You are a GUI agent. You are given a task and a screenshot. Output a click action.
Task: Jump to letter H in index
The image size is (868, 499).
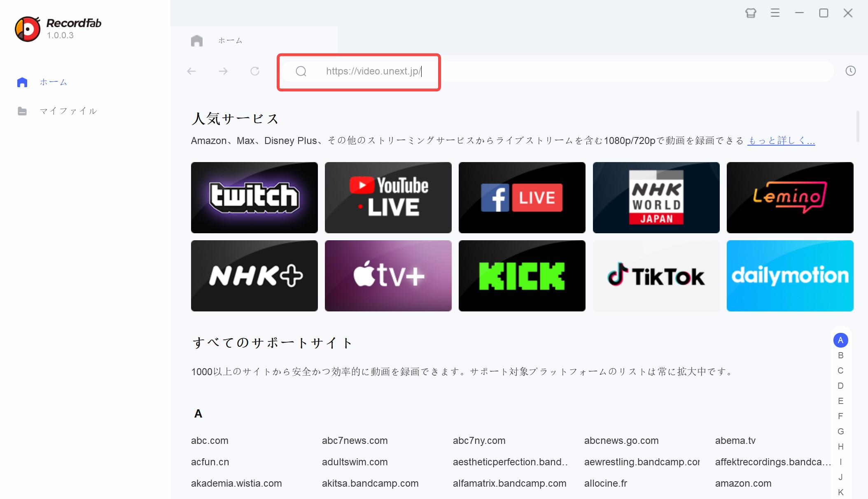(840, 447)
